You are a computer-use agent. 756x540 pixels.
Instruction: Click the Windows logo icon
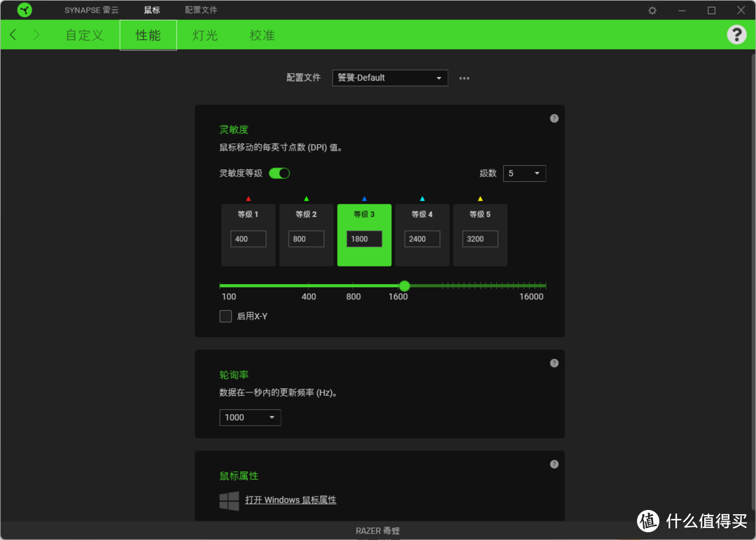click(x=229, y=501)
